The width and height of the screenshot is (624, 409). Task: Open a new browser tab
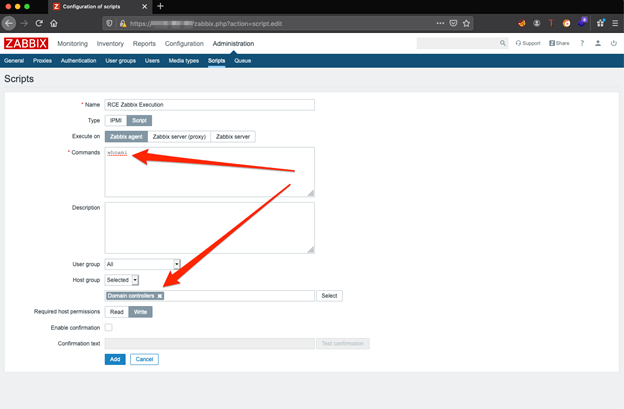coord(160,6)
